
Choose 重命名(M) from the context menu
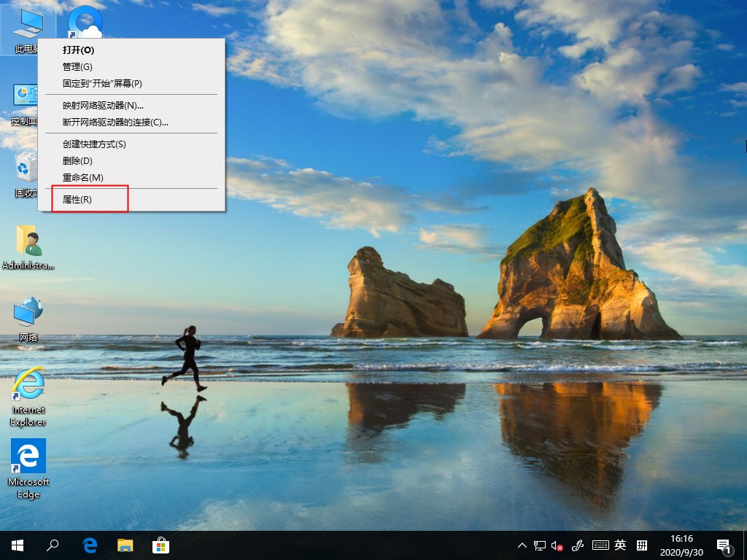pos(84,177)
